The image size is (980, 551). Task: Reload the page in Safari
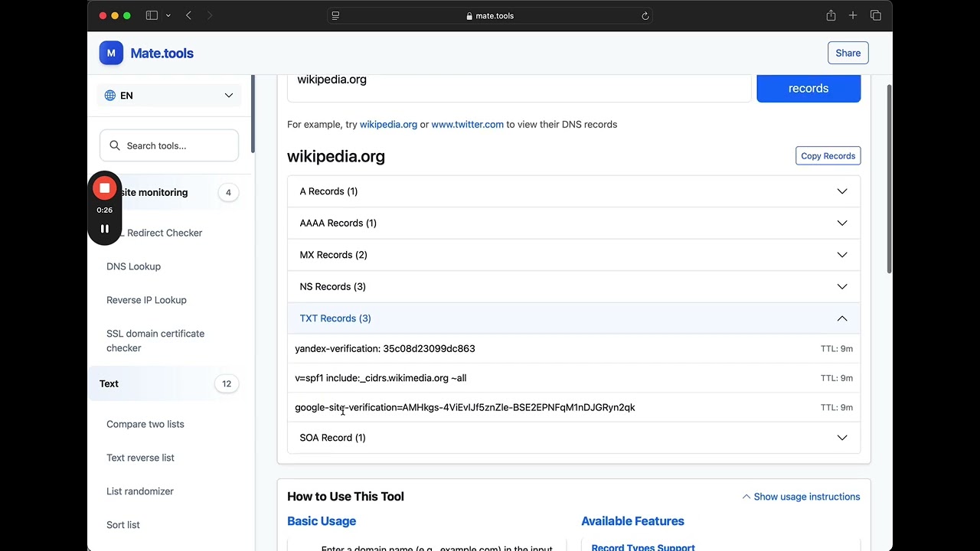645,15
